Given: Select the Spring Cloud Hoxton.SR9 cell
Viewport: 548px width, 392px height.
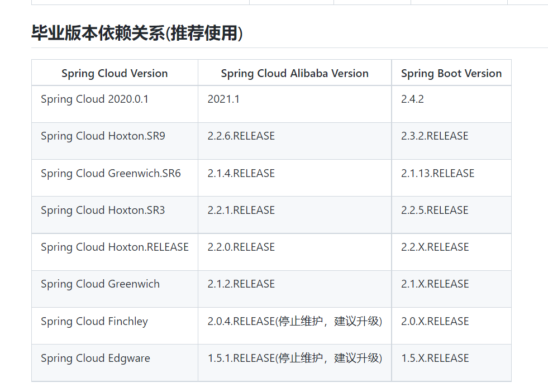Looking at the screenshot, I should point(103,136).
